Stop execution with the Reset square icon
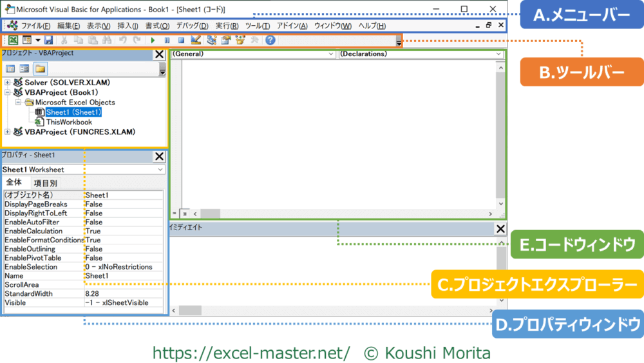Viewport: 644px width, 363px height. tap(181, 40)
